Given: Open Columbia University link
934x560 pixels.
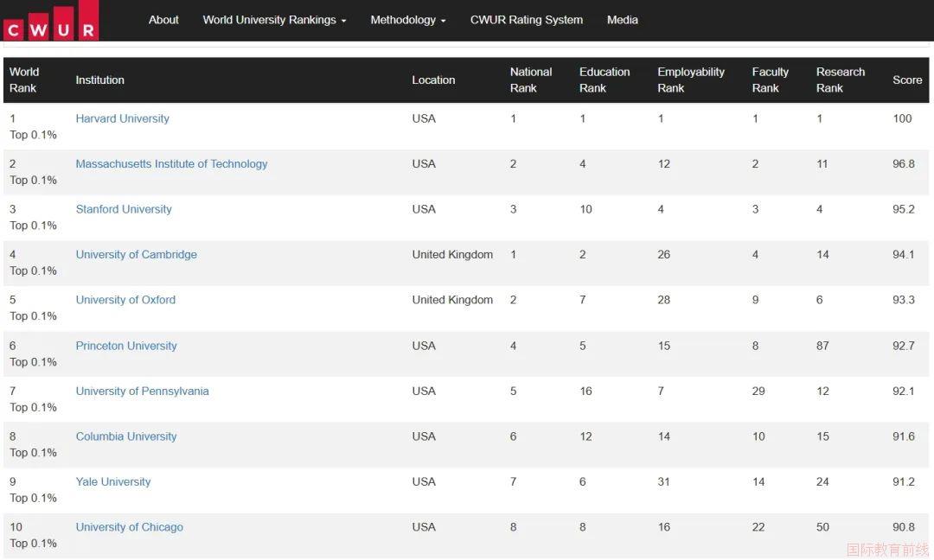Looking at the screenshot, I should [125, 436].
